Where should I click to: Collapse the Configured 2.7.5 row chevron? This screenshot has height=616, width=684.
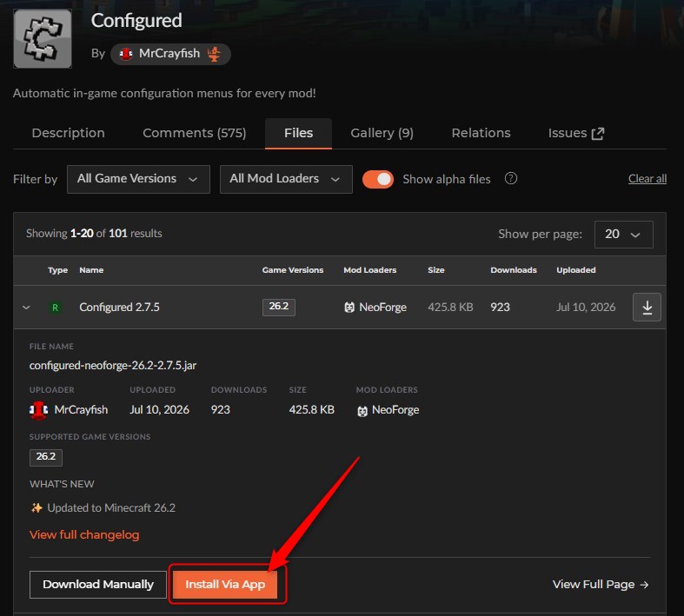pyautogui.click(x=26, y=308)
